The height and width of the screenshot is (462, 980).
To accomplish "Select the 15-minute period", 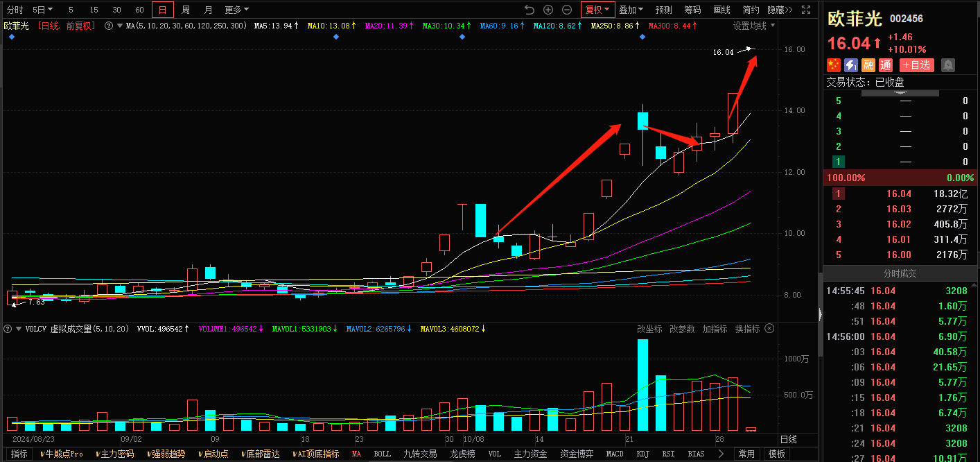I will 94,10.
